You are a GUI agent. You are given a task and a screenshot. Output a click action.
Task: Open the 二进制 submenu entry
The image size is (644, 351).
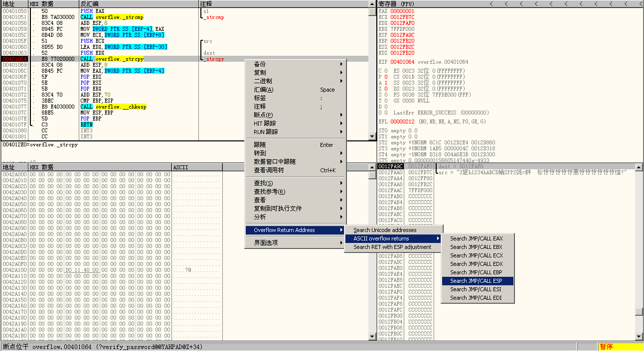tap(296, 81)
